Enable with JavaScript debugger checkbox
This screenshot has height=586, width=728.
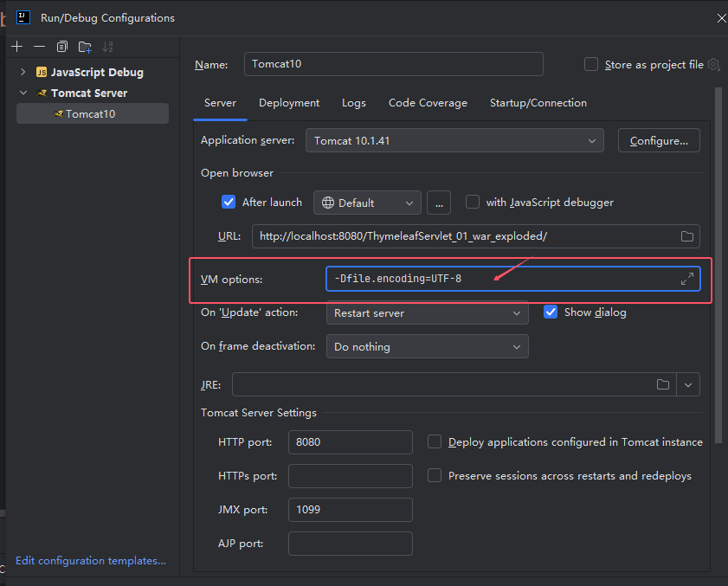473,202
